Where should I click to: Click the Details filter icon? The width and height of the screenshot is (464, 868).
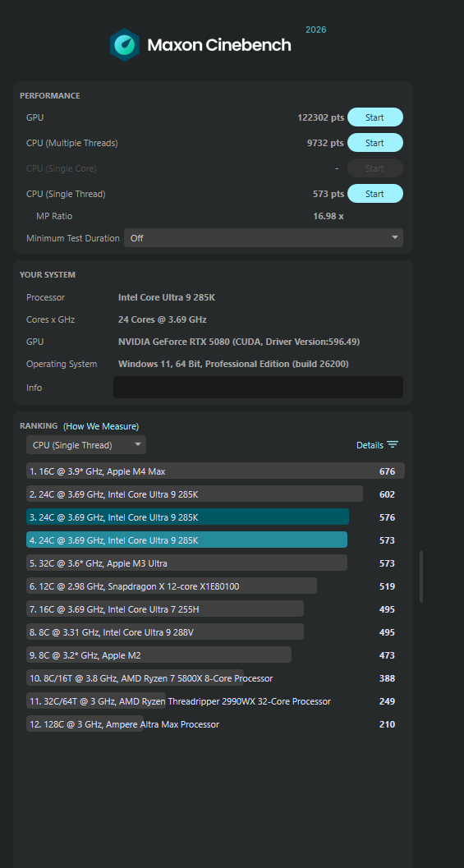(393, 445)
